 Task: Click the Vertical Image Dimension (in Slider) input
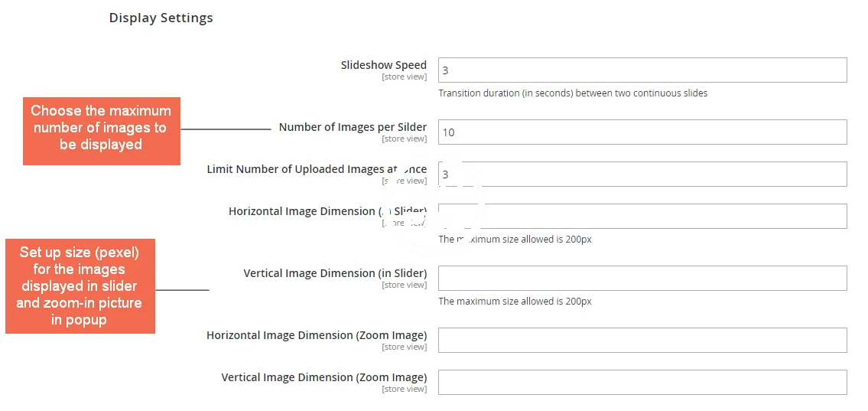(642, 279)
